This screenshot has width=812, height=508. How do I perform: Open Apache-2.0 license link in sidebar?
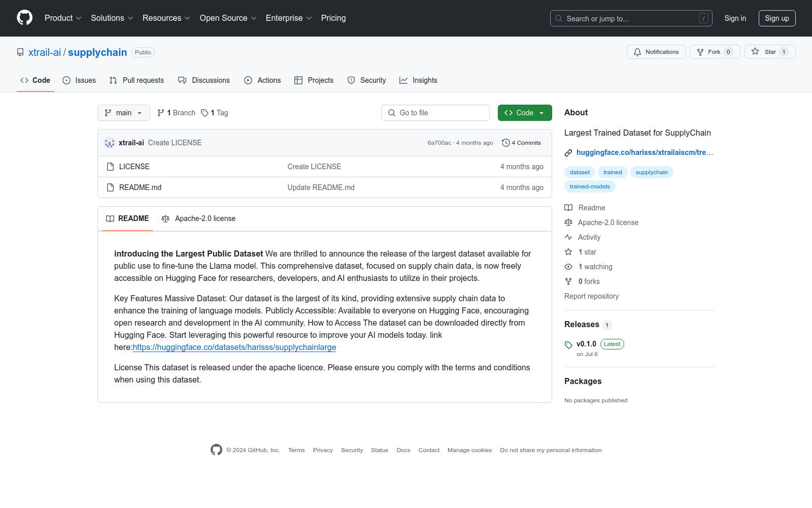tap(601, 223)
